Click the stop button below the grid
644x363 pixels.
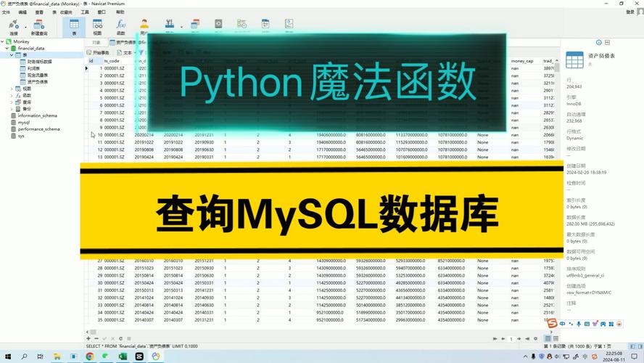coord(129,339)
